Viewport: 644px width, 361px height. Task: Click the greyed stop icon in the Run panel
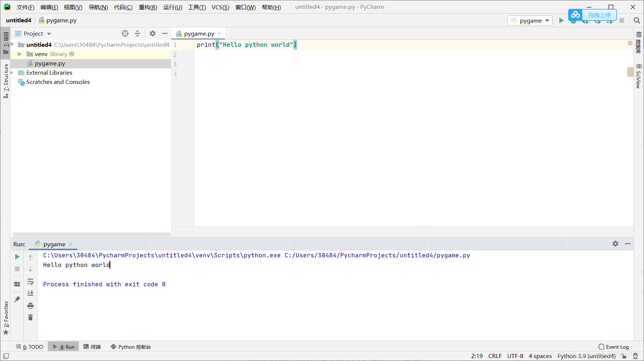pos(17,269)
